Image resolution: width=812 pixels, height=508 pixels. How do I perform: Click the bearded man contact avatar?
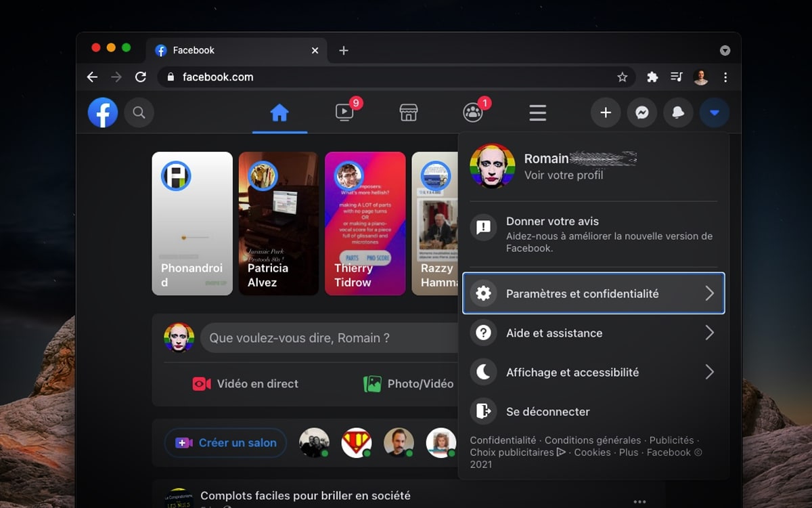[x=399, y=443]
